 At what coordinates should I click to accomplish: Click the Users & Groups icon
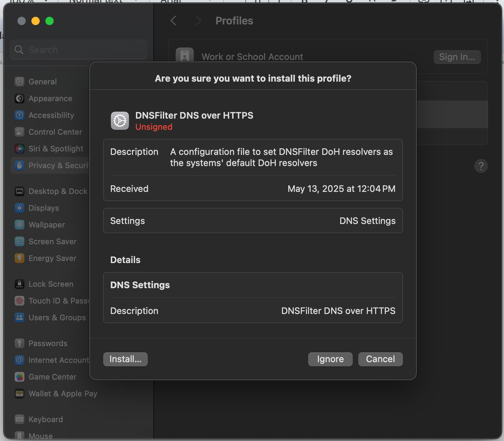point(20,317)
